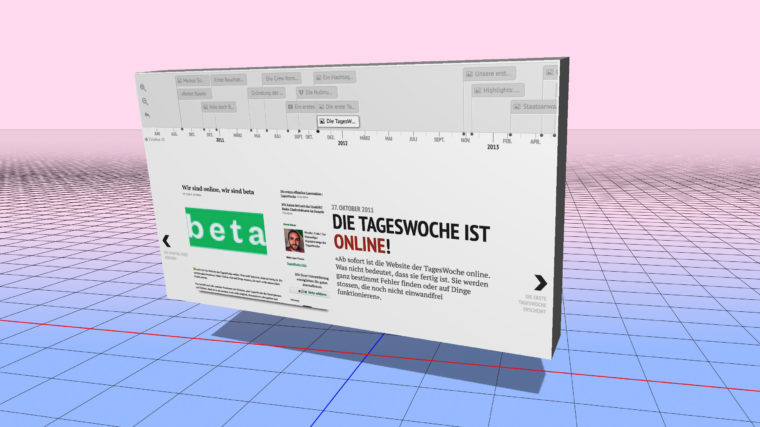Screen dimensions: 760x427
Task: Go to previous slide with left chevron
Action: coord(167,241)
